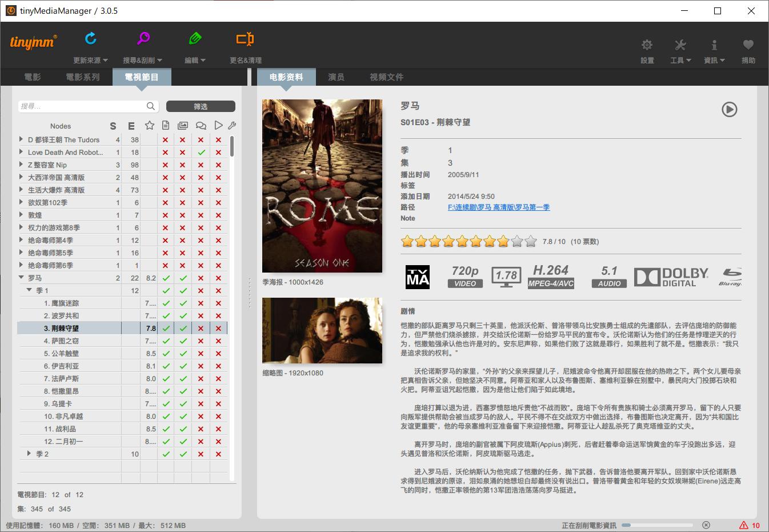The width and height of the screenshot is (769, 532).
Task: Open the 演员 tab
Action: pos(336,77)
